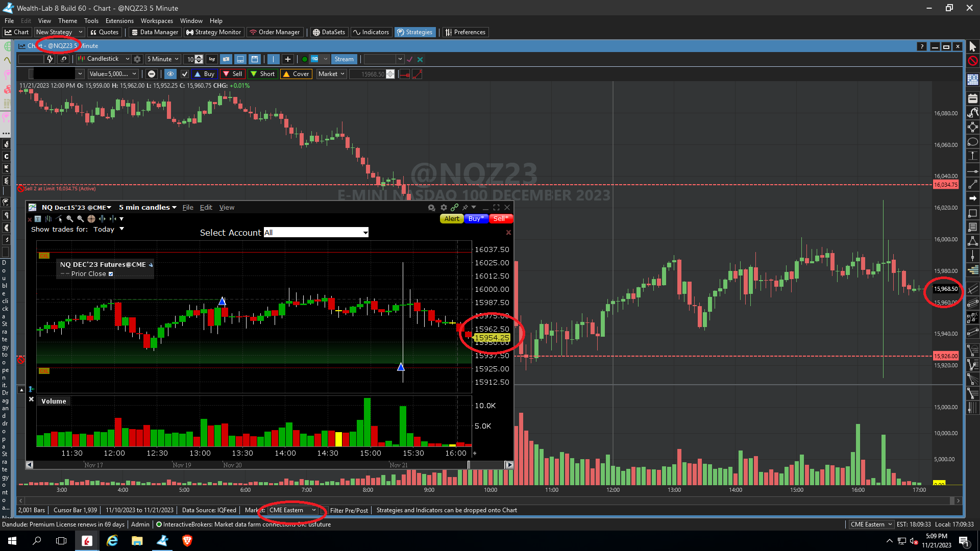Open New Strategy dropdown arrow
The width and height of the screenshot is (980, 551).
point(80,32)
